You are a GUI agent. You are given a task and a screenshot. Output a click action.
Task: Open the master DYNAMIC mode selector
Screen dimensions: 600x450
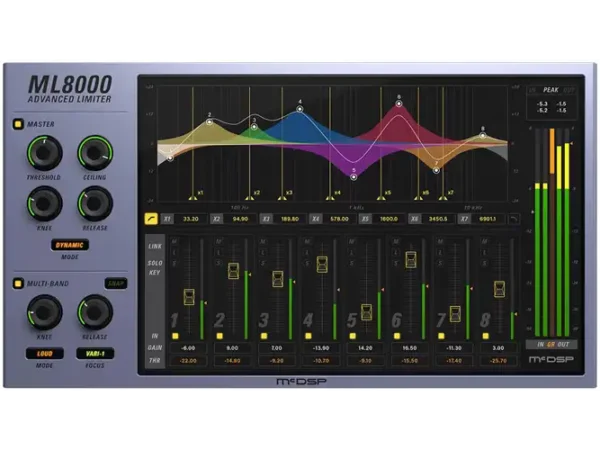click(x=70, y=245)
